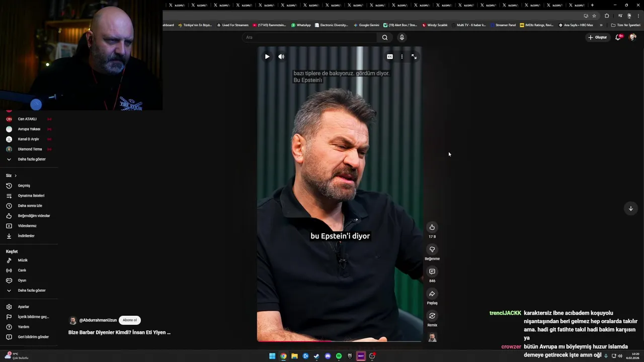Open Streamer Panel bookmark
644x362 pixels.
pyautogui.click(x=503, y=25)
